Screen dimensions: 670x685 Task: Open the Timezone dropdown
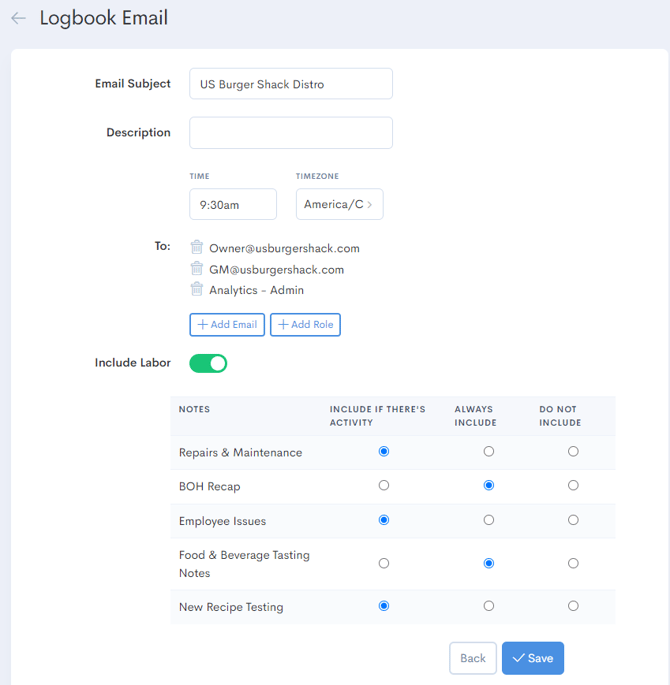pos(339,204)
